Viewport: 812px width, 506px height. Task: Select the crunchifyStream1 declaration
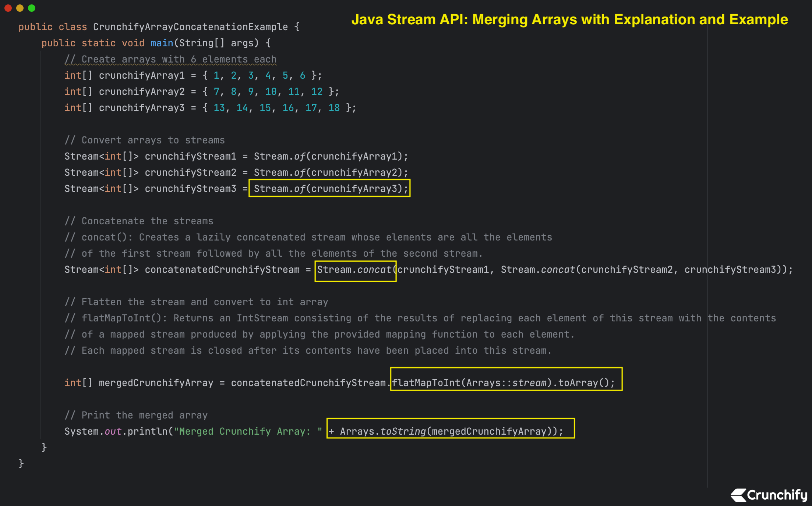click(x=236, y=156)
